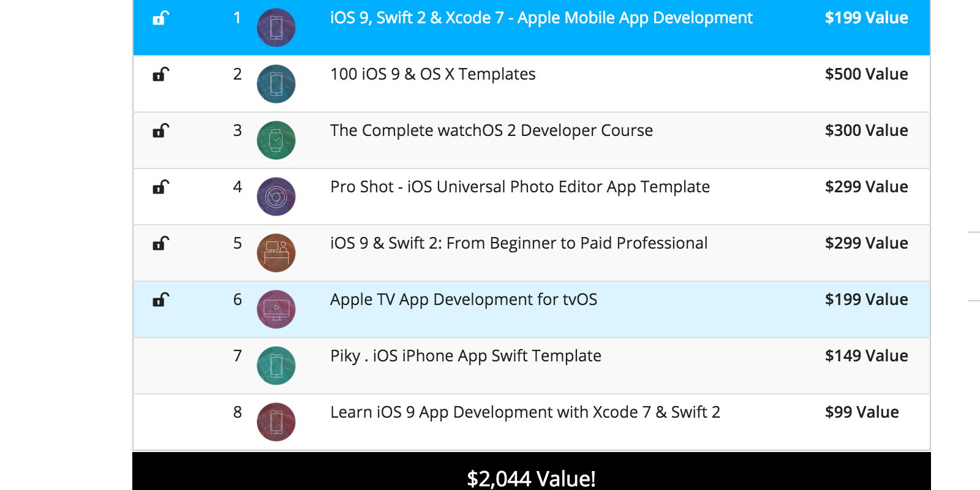980x490 pixels.
Task: Click $299 Value in the Pro Shot row
Action: click(867, 187)
